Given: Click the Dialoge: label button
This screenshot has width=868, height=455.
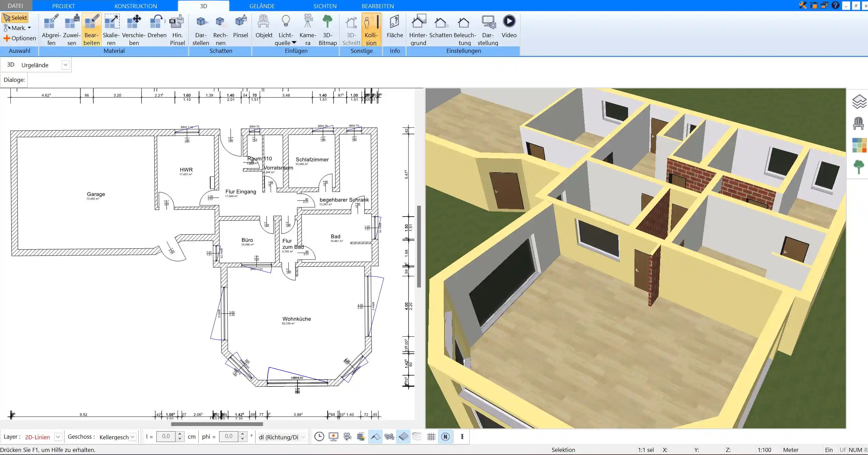Looking at the screenshot, I should click(x=14, y=80).
